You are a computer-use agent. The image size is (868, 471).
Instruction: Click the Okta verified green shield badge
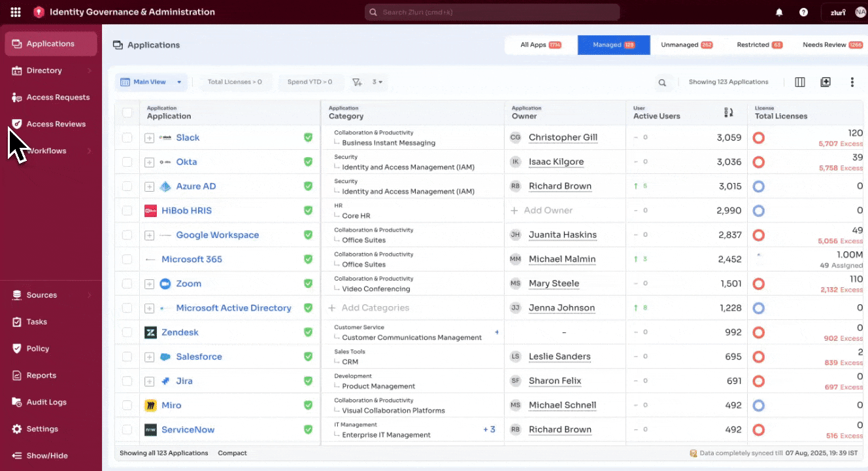[308, 162]
